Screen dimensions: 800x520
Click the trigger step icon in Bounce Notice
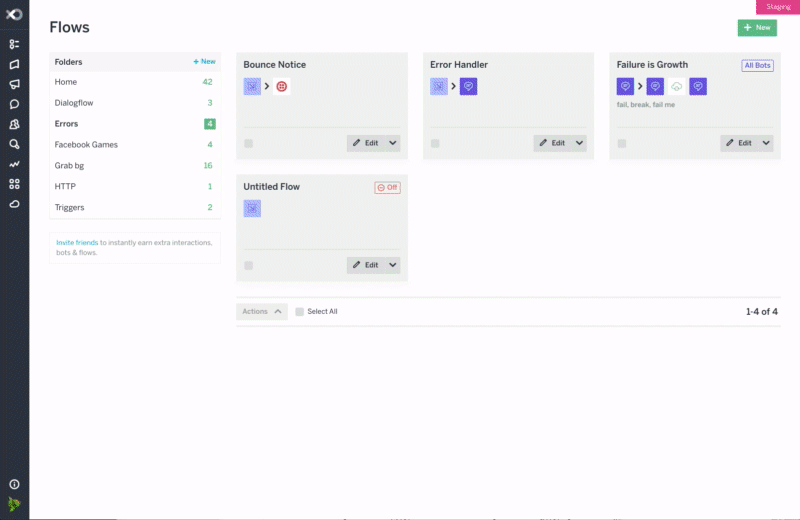[252, 86]
